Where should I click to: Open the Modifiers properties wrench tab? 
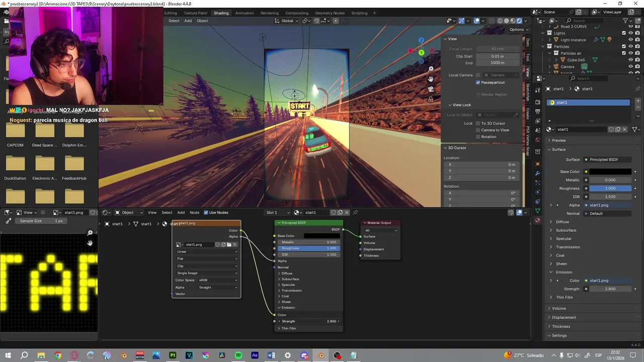pyautogui.click(x=538, y=173)
